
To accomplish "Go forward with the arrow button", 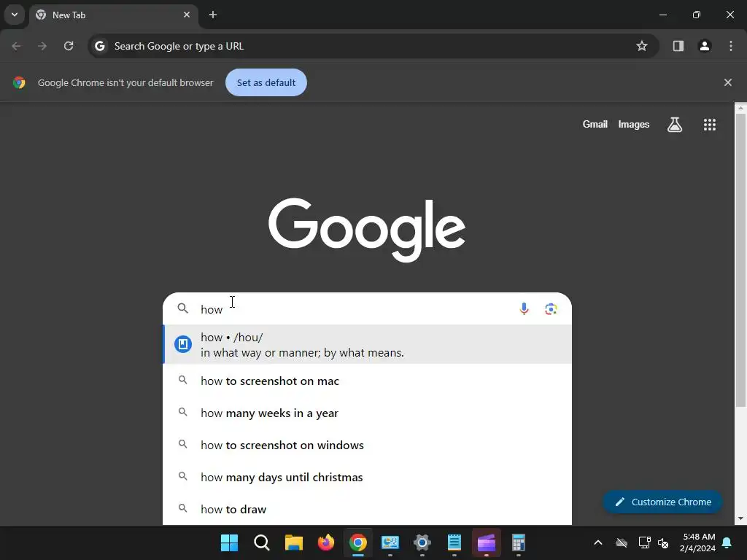I will (x=42, y=46).
